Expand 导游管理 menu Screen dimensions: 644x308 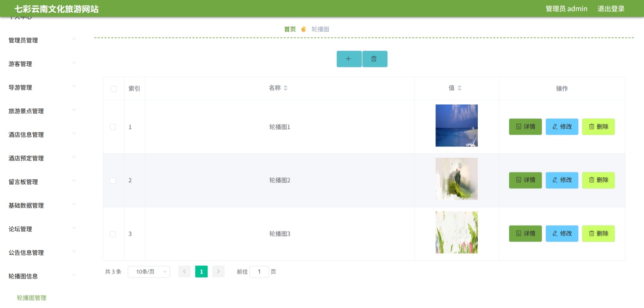pos(42,88)
